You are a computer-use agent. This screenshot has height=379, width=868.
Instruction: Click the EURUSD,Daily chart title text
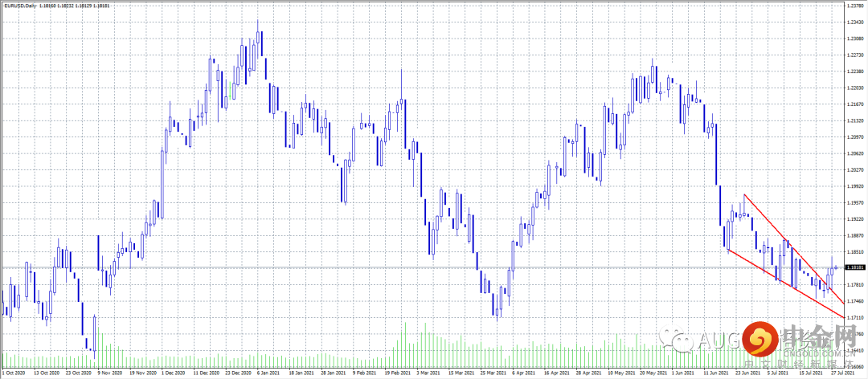pos(20,6)
